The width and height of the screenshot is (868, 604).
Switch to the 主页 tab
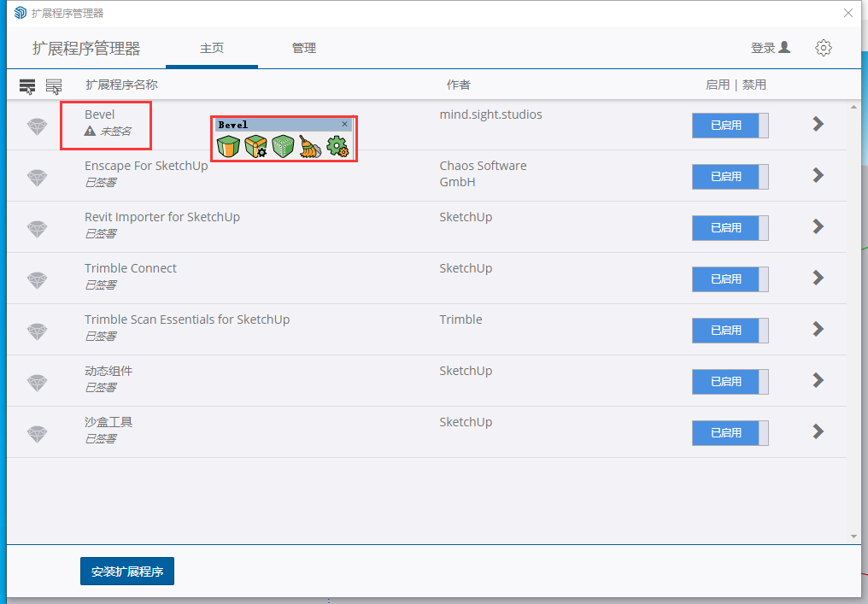[x=212, y=48]
